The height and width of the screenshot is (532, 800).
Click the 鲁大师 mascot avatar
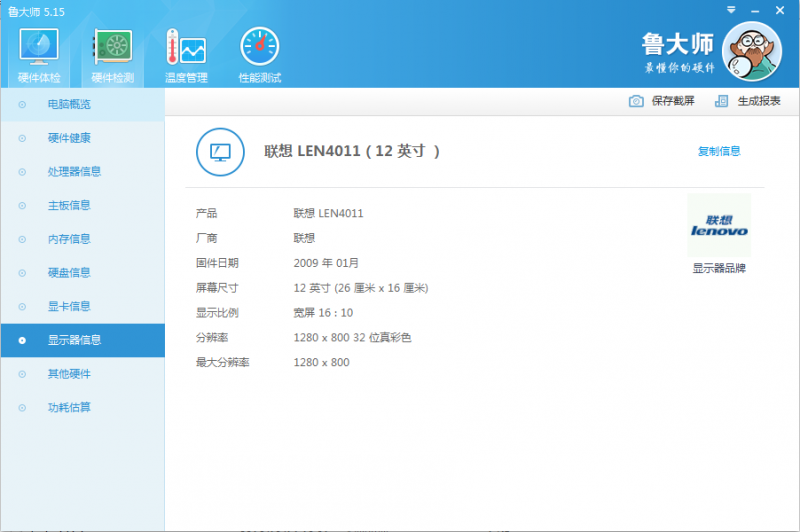[752, 51]
